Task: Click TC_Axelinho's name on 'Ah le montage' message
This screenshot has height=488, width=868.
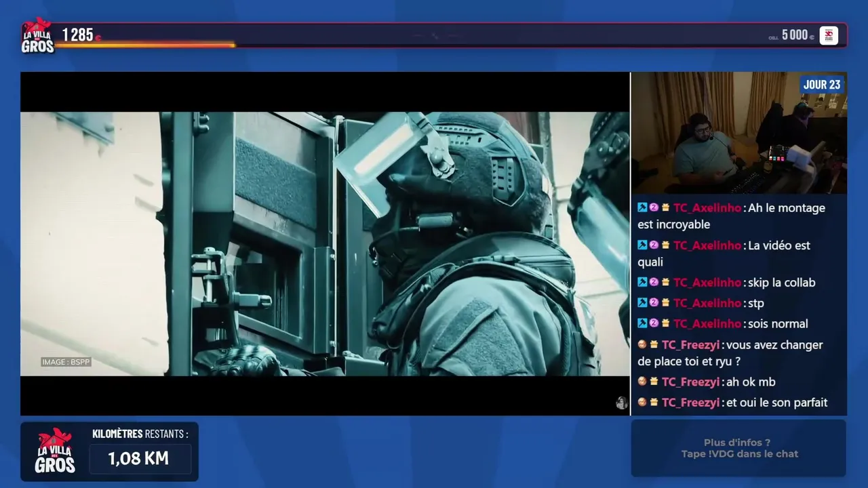Action: [707, 208]
